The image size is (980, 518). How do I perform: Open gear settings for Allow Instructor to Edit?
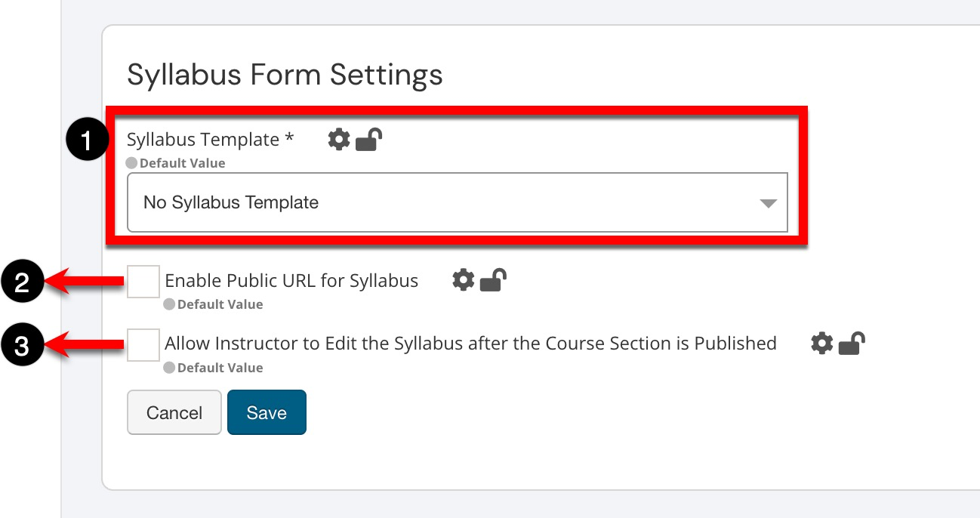(821, 344)
